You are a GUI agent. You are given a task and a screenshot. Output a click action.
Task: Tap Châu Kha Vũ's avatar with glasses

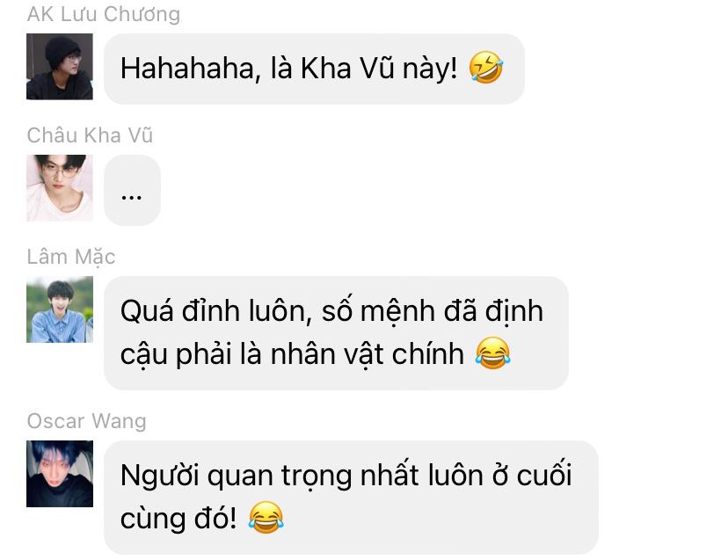pyautogui.click(x=60, y=188)
